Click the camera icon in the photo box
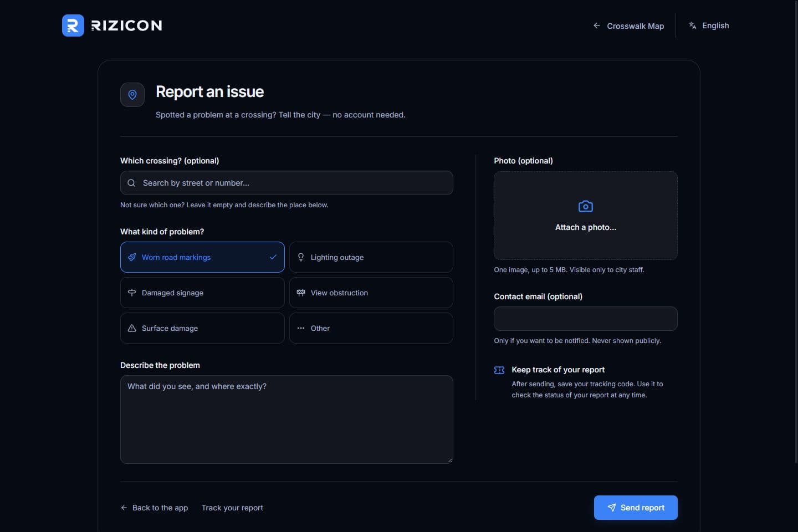This screenshot has height=532, width=798. [x=586, y=206]
